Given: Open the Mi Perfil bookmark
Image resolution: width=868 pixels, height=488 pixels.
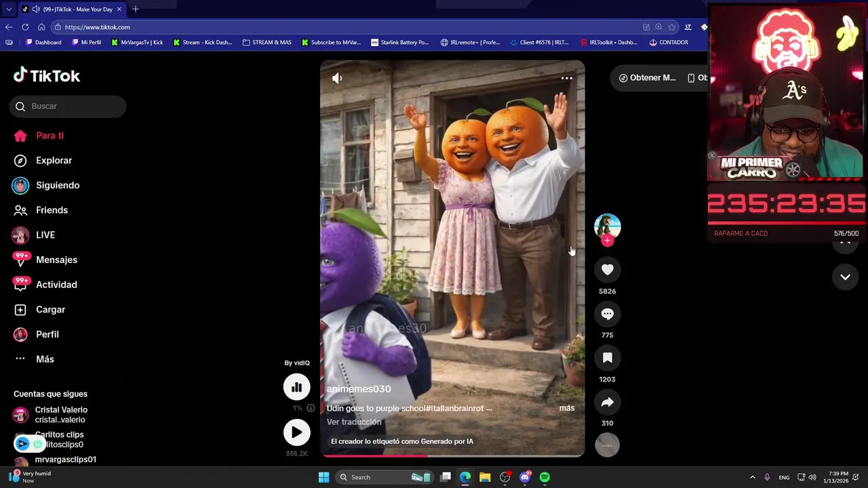Looking at the screenshot, I should pos(85,42).
